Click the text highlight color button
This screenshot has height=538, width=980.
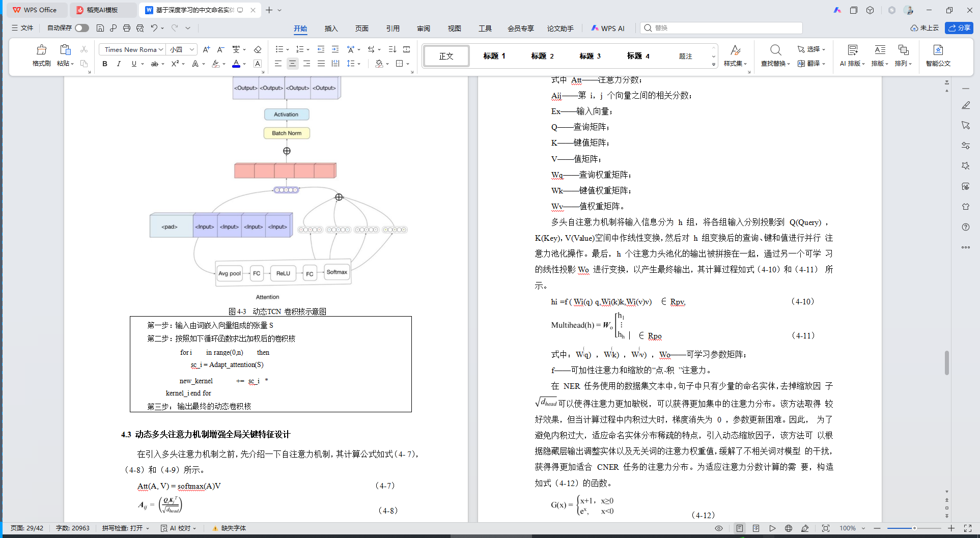216,64
